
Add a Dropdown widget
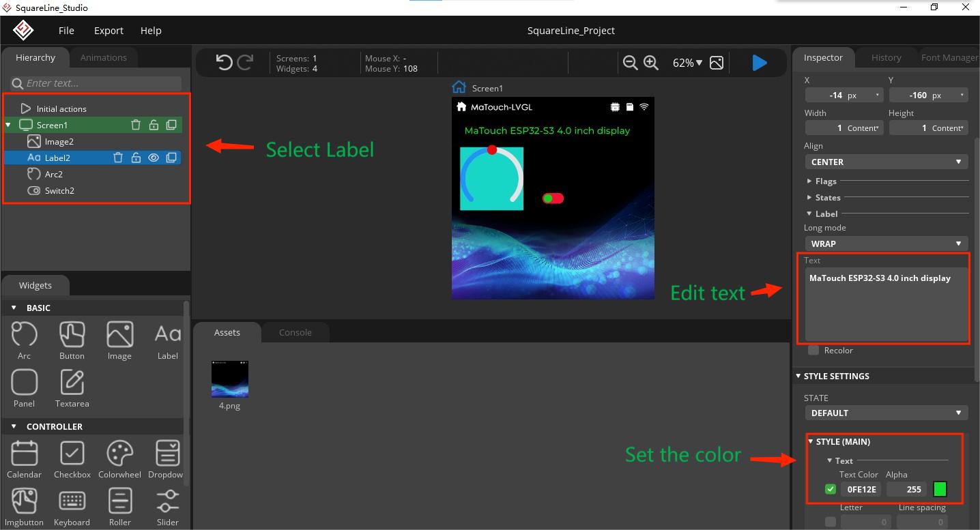(167, 459)
